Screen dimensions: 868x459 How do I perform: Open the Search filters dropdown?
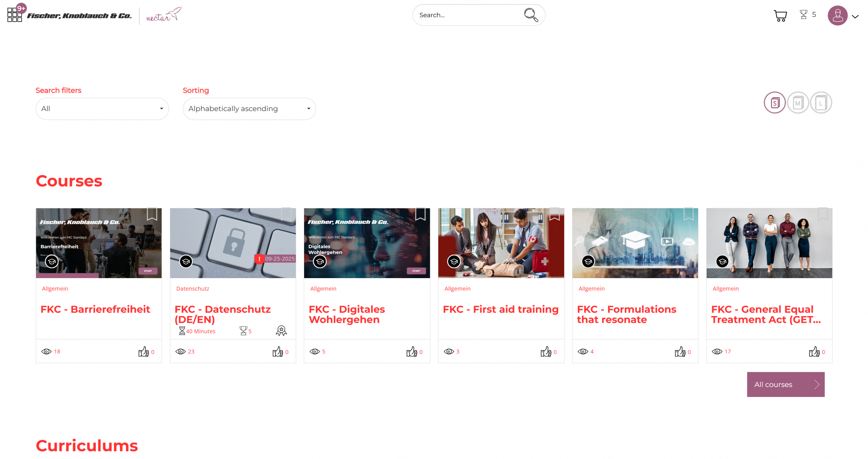[102, 109]
